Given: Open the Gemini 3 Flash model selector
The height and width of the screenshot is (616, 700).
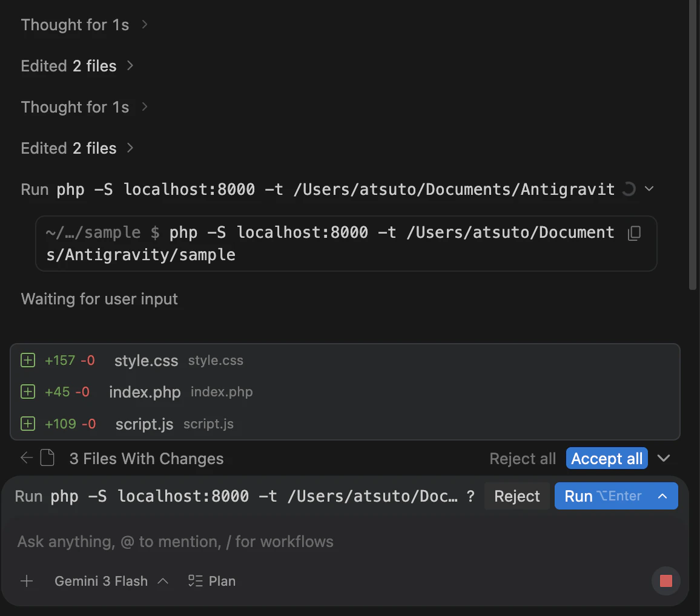Looking at the screenshot, I should [x=111, y=581].
